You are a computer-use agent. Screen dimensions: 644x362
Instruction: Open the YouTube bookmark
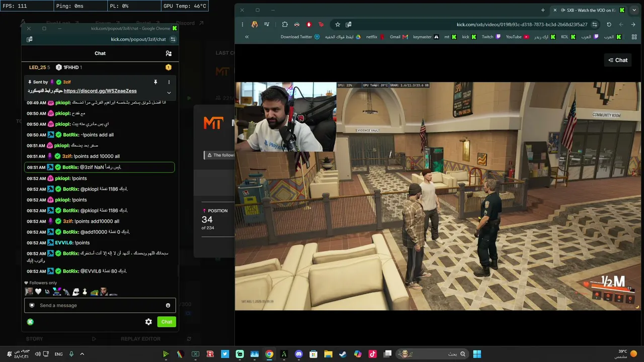pyautogui.click(x=517, y=37)
